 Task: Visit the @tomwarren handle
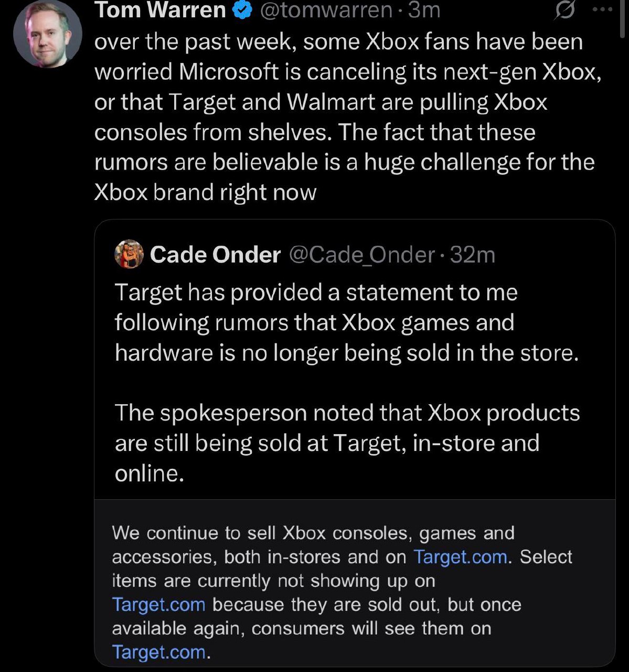tap(326, 9)
